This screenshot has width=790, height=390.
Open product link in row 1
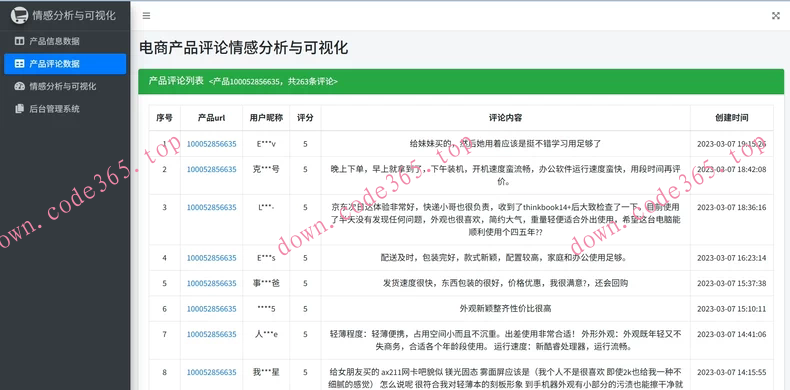(x=212, y=144)
